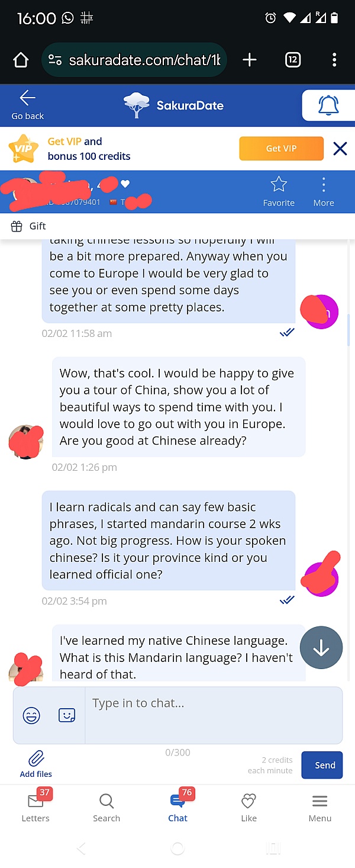This screenshot has height=868, width=355.
Task: Open a new browser tab plus icon
Action: 250,60
